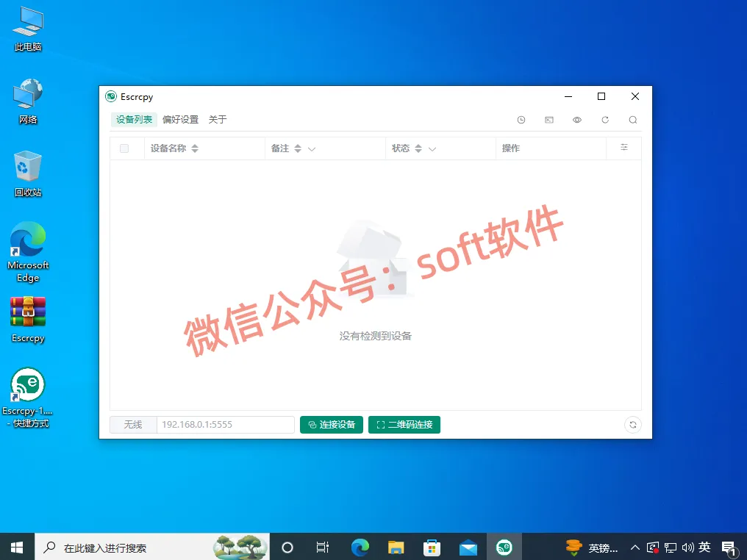Viewport: 747px width, 560px height.
Task: Select the Microsoft Edge desktop shortcut
Action: 28,252
